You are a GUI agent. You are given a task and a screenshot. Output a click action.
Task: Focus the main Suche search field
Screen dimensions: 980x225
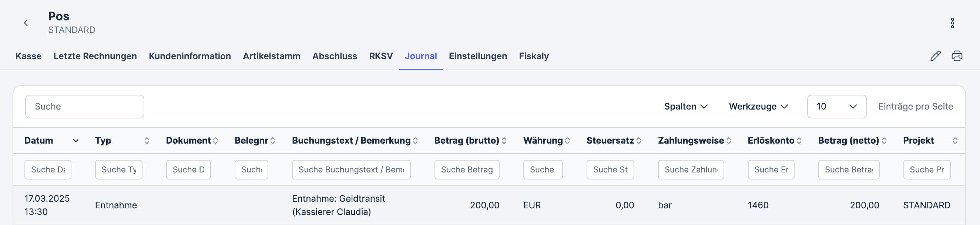[84, 107]
